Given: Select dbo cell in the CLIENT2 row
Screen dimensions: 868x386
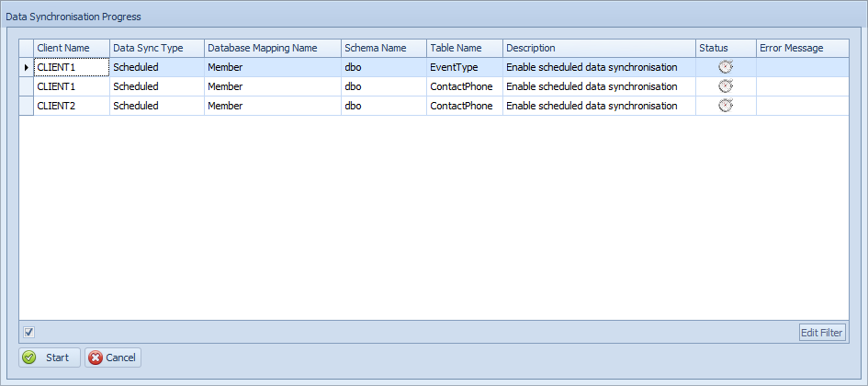Looking at the screenshot, I should coord(384,106).
